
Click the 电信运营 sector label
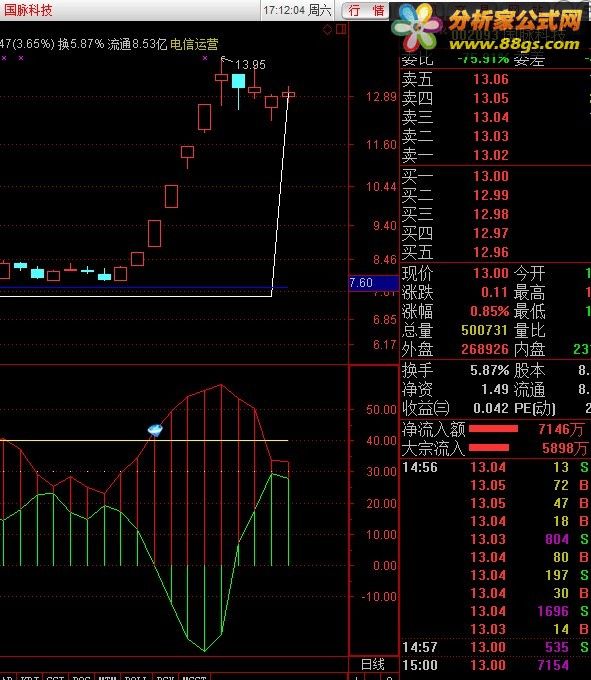click(x=194, y=44)
